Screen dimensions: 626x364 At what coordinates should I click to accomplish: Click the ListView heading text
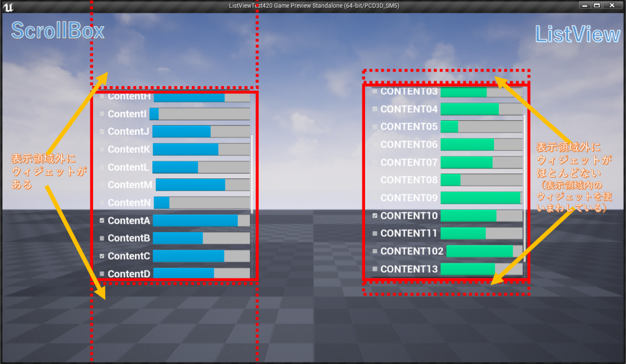click(x=578, y=34)
